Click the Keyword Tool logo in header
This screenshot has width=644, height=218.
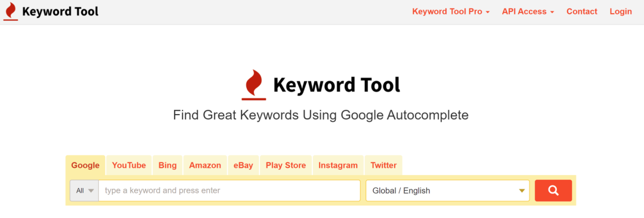coord(51,11)
